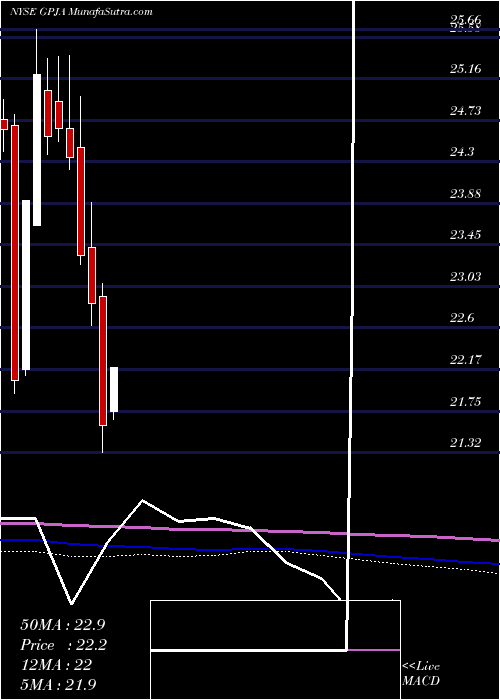Click the 21.32 price axis label
Image resolution: width=500 pixels, height=700 pixels.
click(x=466, y=443)
